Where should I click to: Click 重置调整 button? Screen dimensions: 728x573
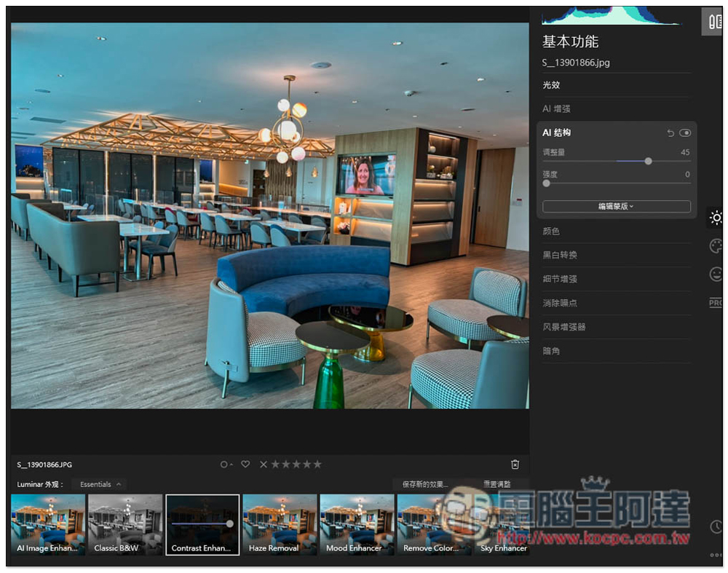[496, 484]
